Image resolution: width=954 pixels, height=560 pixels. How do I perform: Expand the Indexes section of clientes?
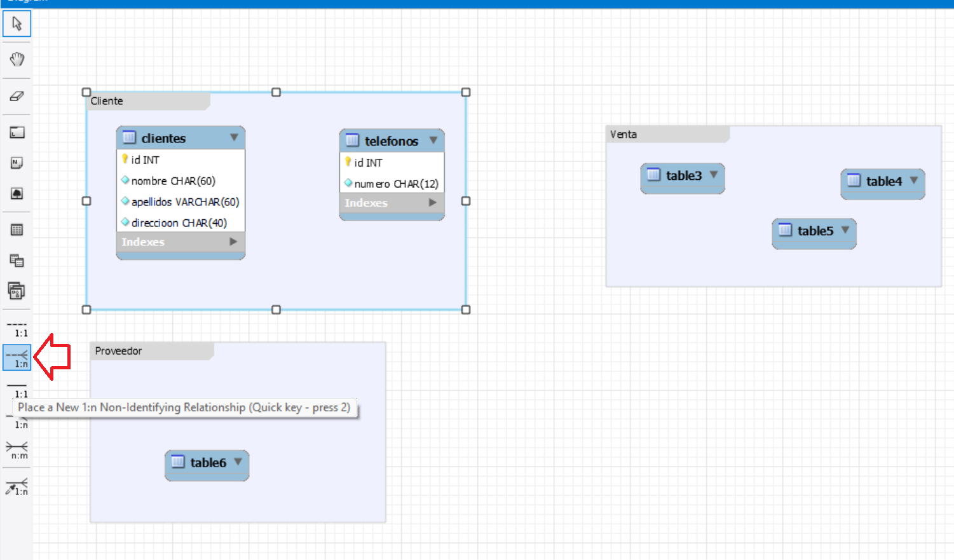tap(233, 242)
